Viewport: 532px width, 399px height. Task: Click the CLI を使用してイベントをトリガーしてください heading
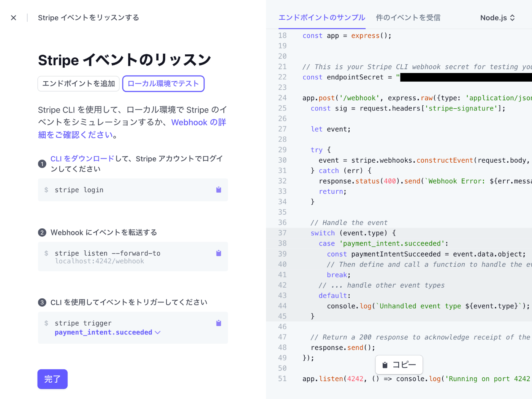click(129, 302)
